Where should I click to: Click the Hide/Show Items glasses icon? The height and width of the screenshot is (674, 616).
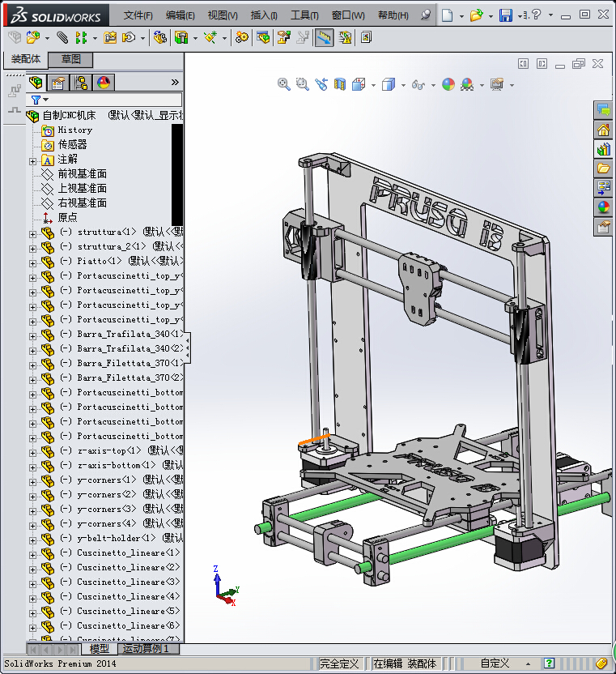418,85
